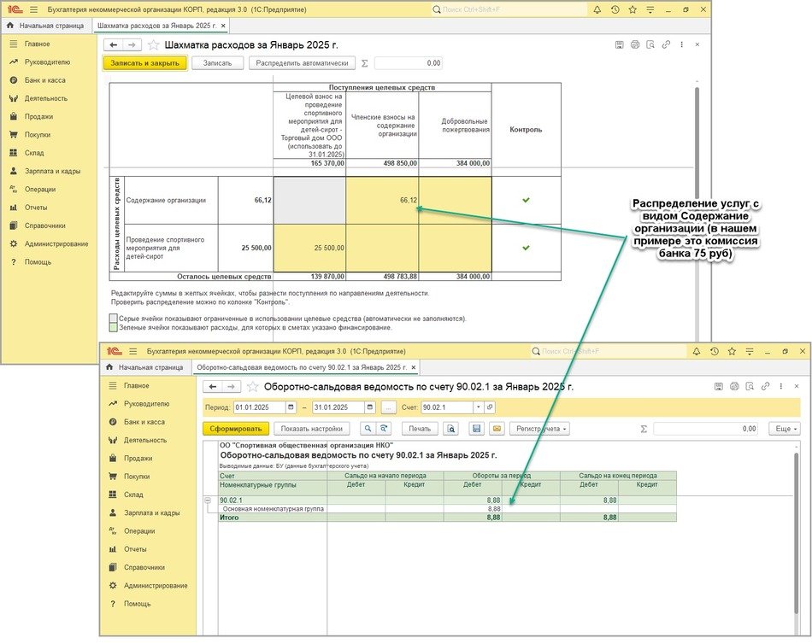The image size is (812, 644).
Task: Click the star to favorite Шахматка расходов
Action: [x=154, y=44]
